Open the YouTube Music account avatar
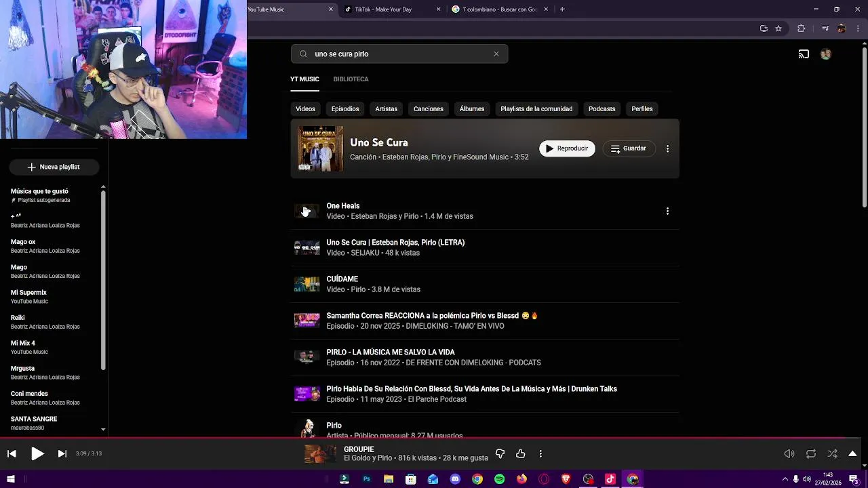This screenshot has height=488, width=868. point(825,54)
